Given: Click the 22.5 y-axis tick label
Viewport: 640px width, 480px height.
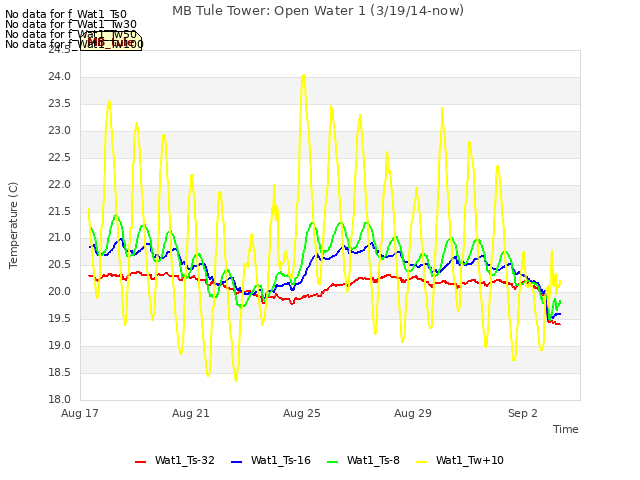Looking at the screenshot, I should (x=60, y=158).
